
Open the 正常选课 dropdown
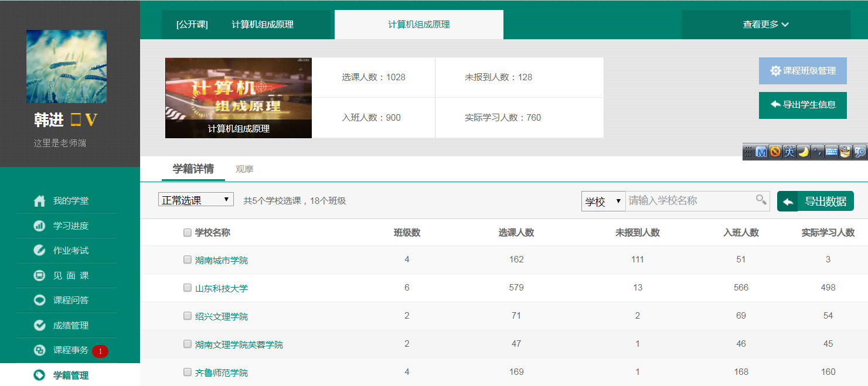click(196, 200)
